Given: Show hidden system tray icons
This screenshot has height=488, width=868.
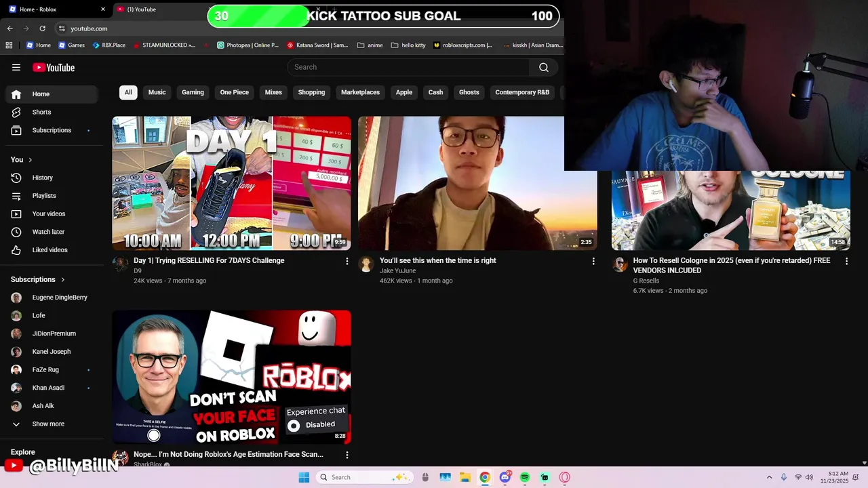Looking at the screenshot, I should coord(769,477).
